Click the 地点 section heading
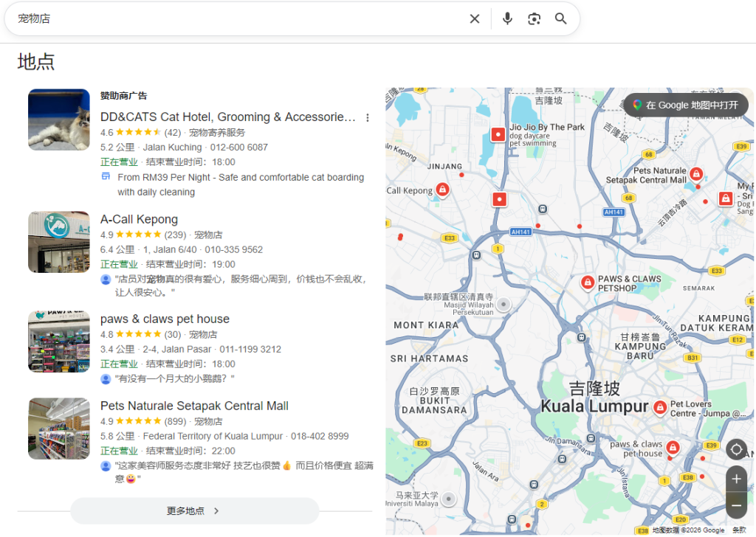The height and width of the screenshot is (537, 756). pyautogui.click(x=36, y=62)
